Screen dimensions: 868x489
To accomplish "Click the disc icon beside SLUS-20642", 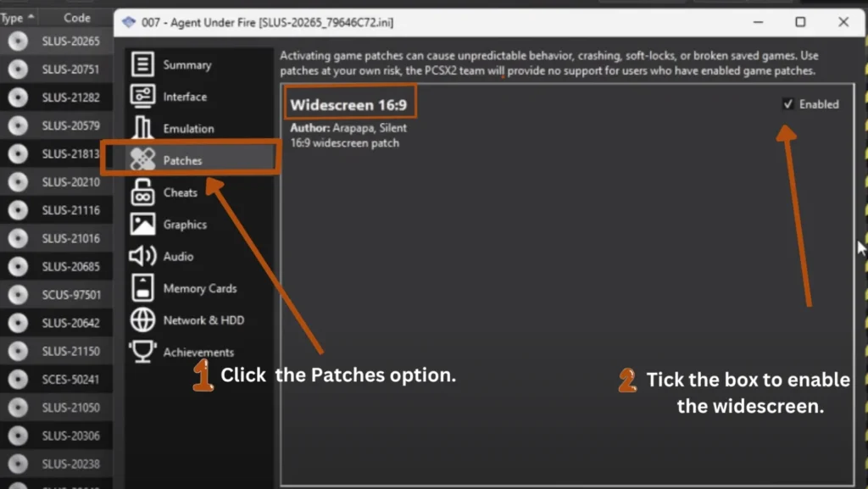I will pyautogui.click(x=18, y=323).
